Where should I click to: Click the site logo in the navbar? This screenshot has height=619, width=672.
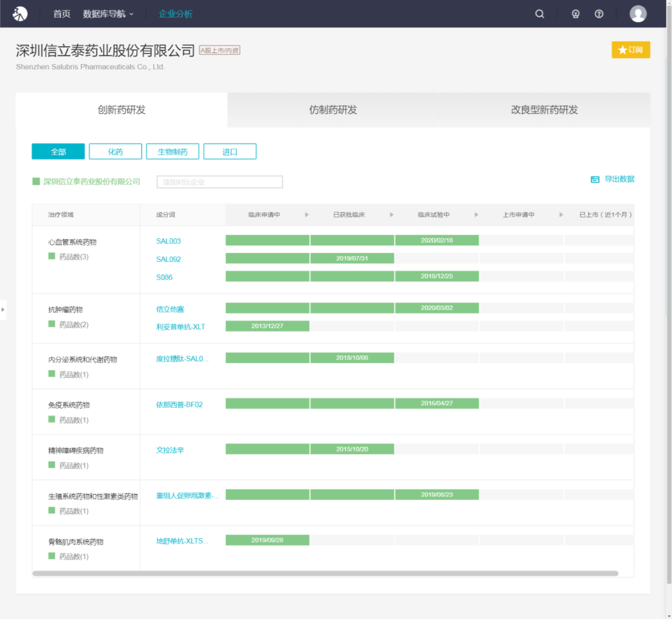[x=20, y=14]
